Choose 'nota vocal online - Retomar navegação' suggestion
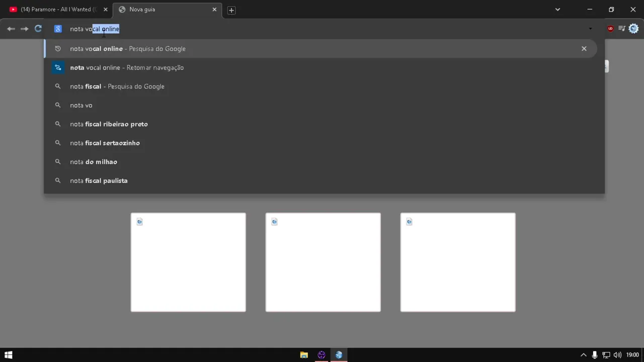 tap(324, 67)
